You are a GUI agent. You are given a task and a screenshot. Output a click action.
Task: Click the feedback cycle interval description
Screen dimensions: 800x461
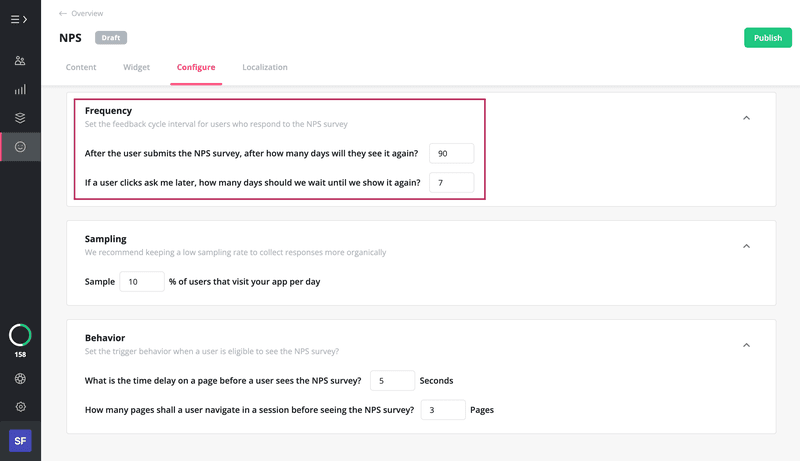tap(216, 124)
